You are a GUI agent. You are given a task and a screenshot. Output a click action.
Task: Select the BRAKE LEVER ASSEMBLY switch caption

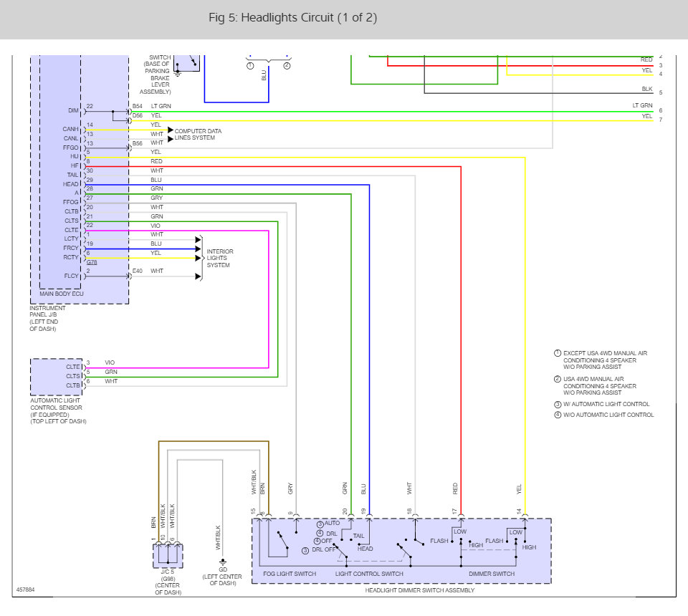156,74
